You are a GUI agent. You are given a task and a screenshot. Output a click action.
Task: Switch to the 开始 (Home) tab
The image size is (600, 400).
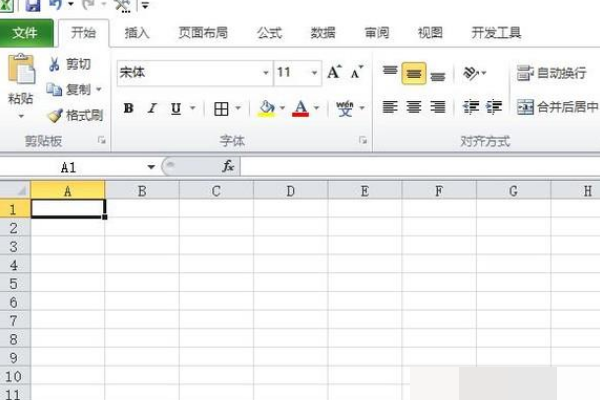[x=83, y=33]
